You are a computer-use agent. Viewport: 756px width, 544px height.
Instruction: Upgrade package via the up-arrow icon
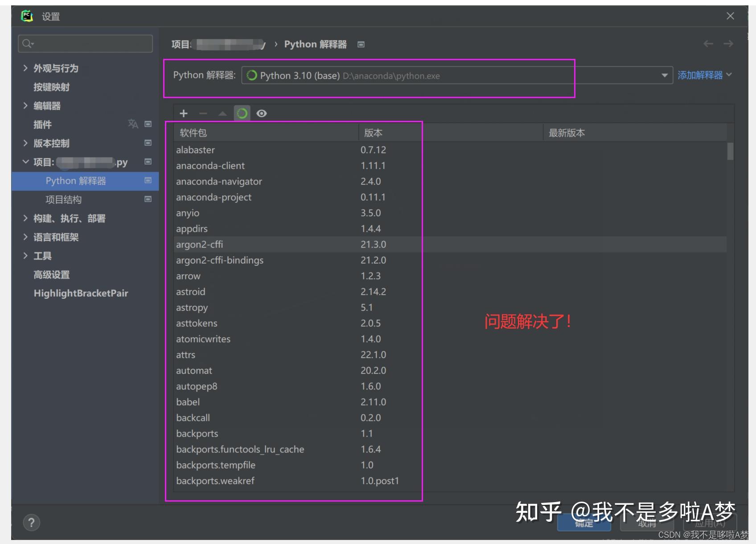(223, 113)
